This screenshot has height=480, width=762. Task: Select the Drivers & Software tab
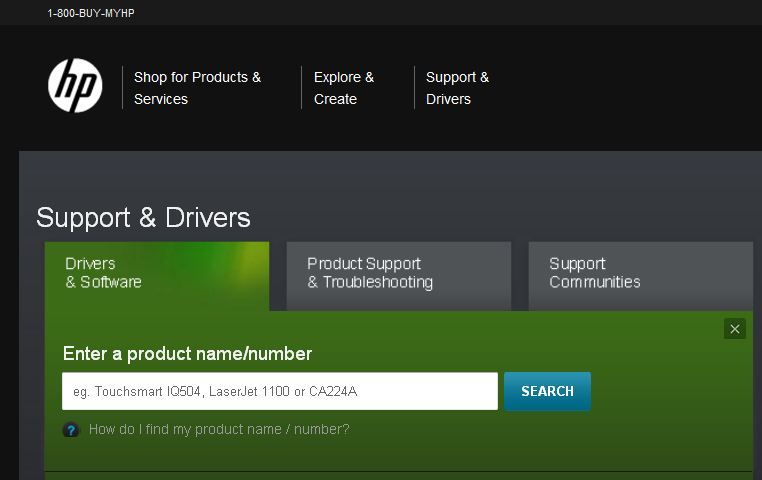(157, 276)
